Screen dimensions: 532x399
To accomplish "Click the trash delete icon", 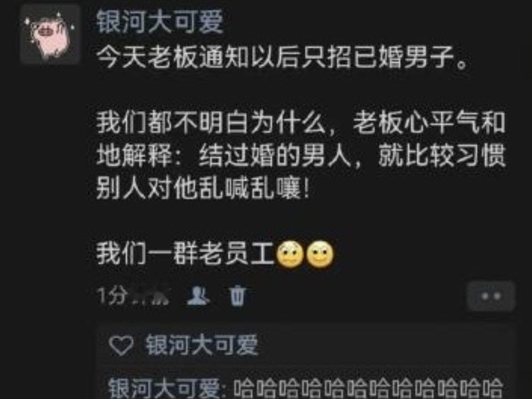I will 237,295.
